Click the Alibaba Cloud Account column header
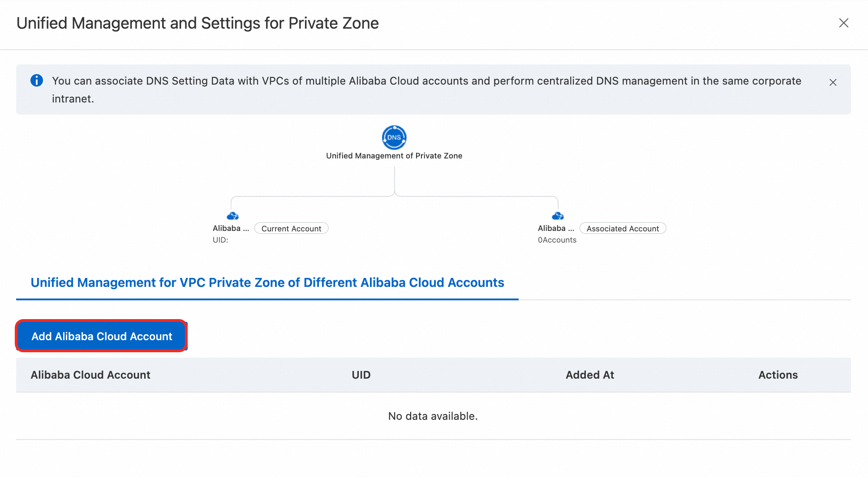Viewport: 868px width, 478px height. click(x=90, y=375)
